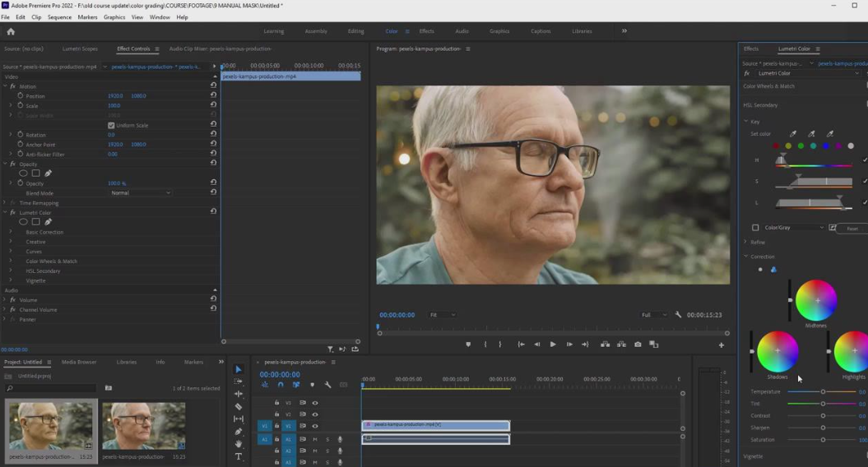Image resolution: width=868 pixels, height=467 pixels.
Task: Adjust the Saturation slider
Action: (x=821, y=440)
